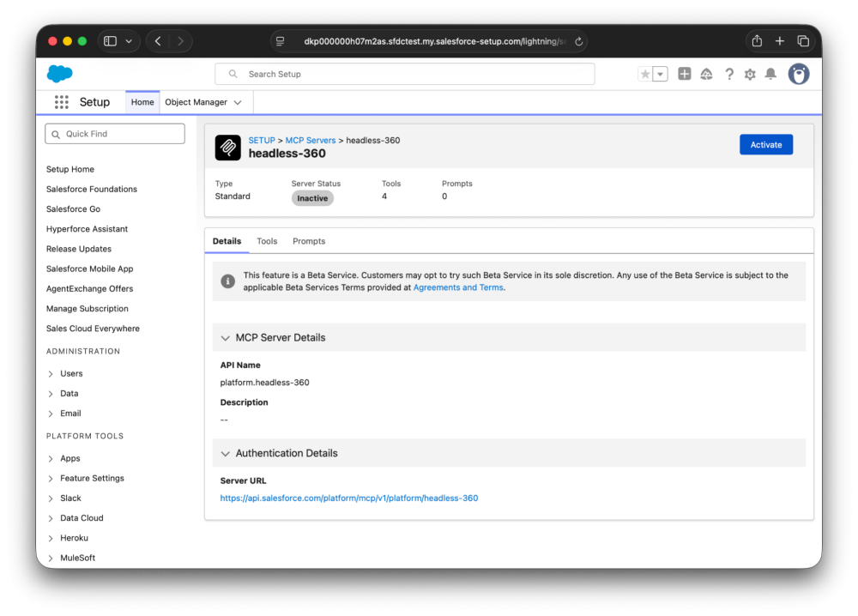Expand the Email tree item

(51, 414)
